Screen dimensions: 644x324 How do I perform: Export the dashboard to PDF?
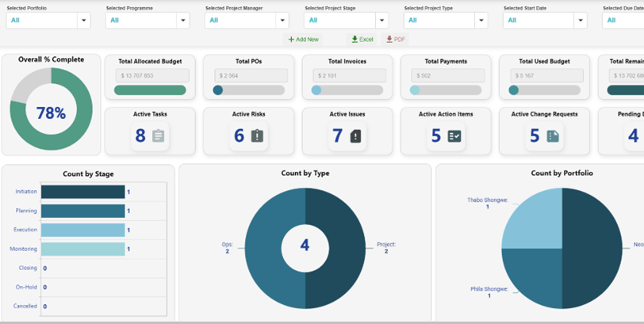395,40
